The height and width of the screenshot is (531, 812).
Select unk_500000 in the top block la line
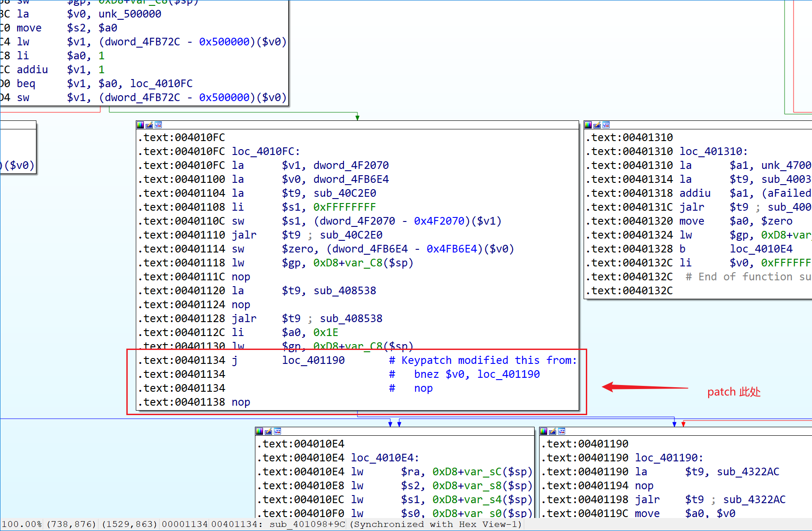[x=130, y=14]
